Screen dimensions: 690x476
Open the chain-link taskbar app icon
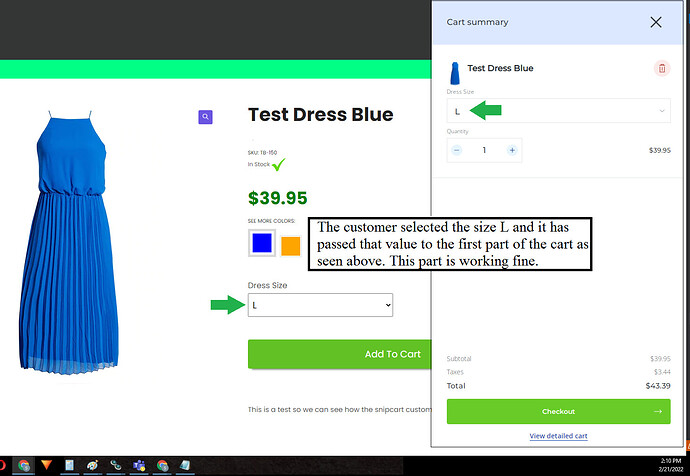[x=115, y=465]
